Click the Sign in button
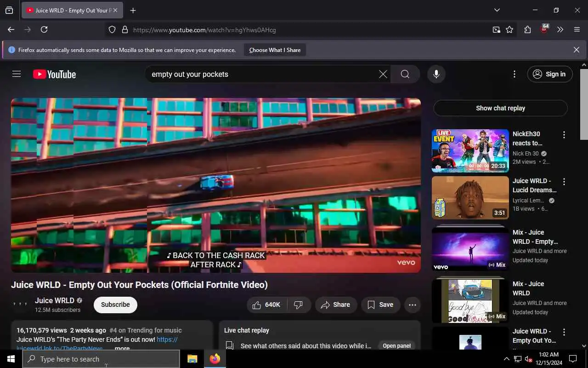 550,74
